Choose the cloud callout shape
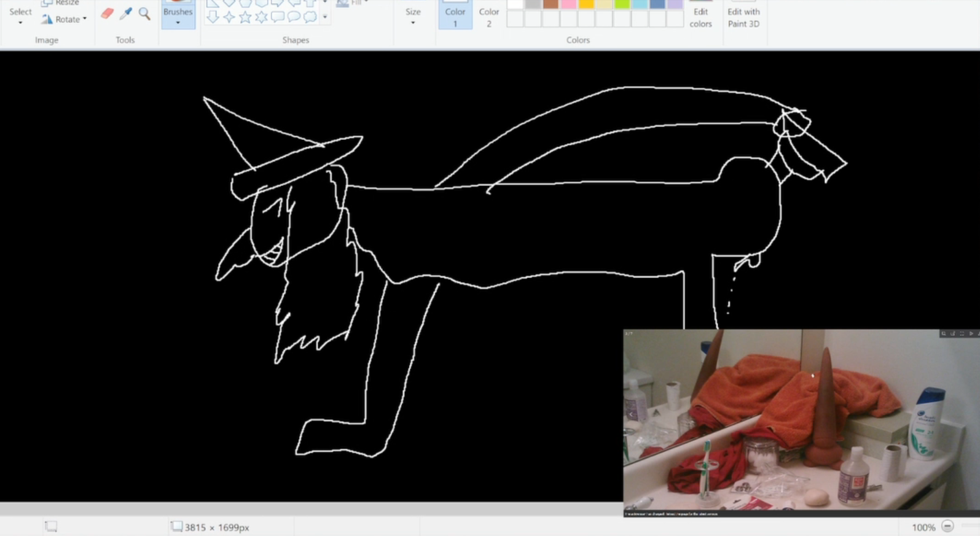This screenshot has height=536, width=980. pos(310,17)
